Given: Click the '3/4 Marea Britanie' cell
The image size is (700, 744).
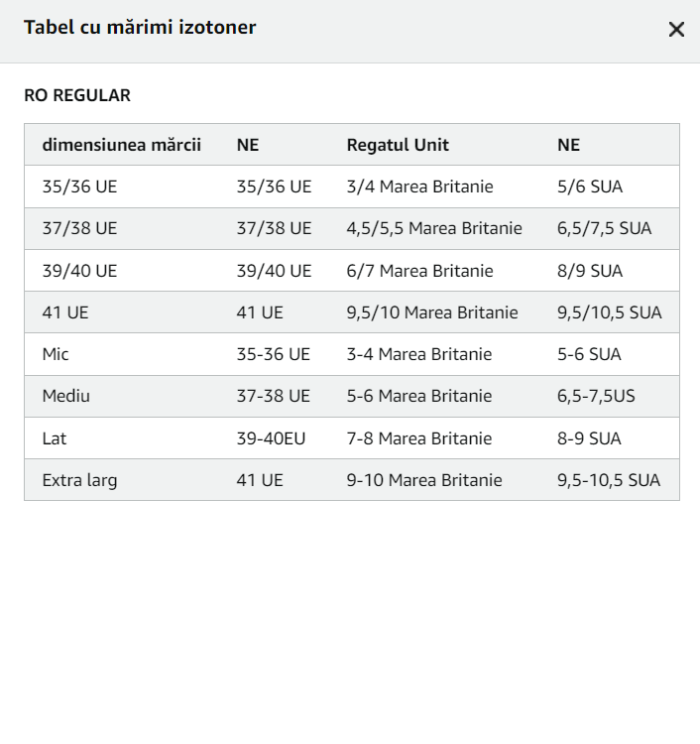Looking at the screenshot, I should click(x=419, y=186).
